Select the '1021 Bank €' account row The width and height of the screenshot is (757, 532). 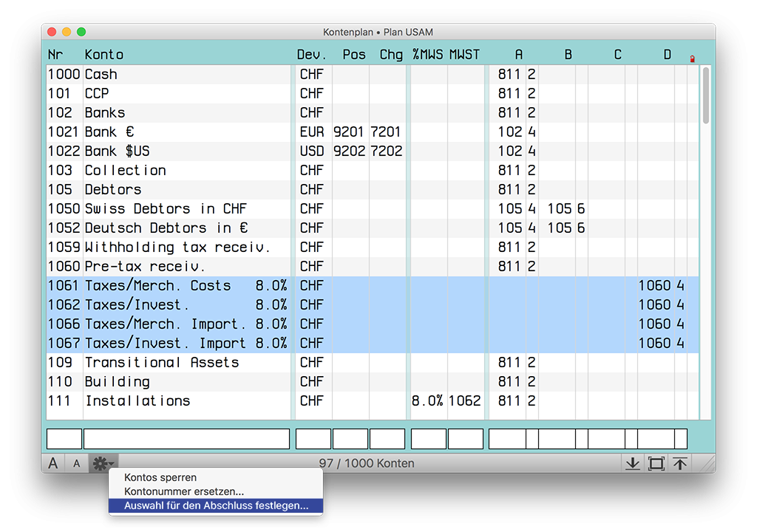click(170, 132)
